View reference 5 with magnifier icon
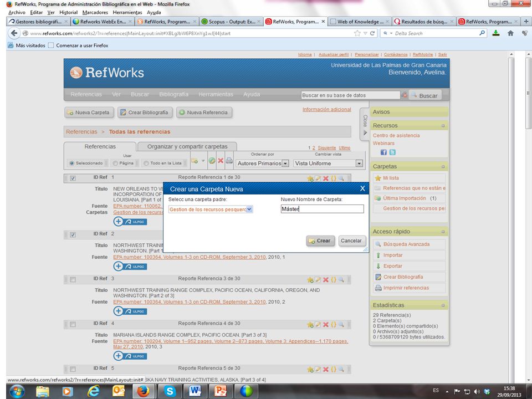The image size is (532, 399). pos(341,369)
